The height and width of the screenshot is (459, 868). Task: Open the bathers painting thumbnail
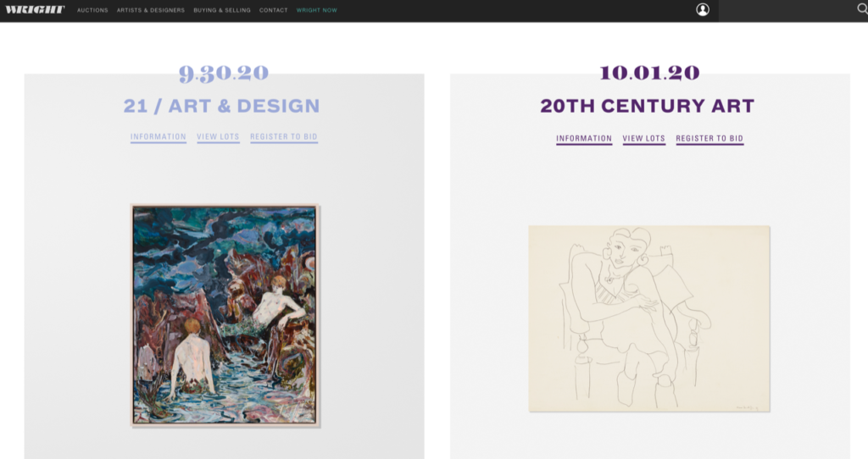(225, 315)
